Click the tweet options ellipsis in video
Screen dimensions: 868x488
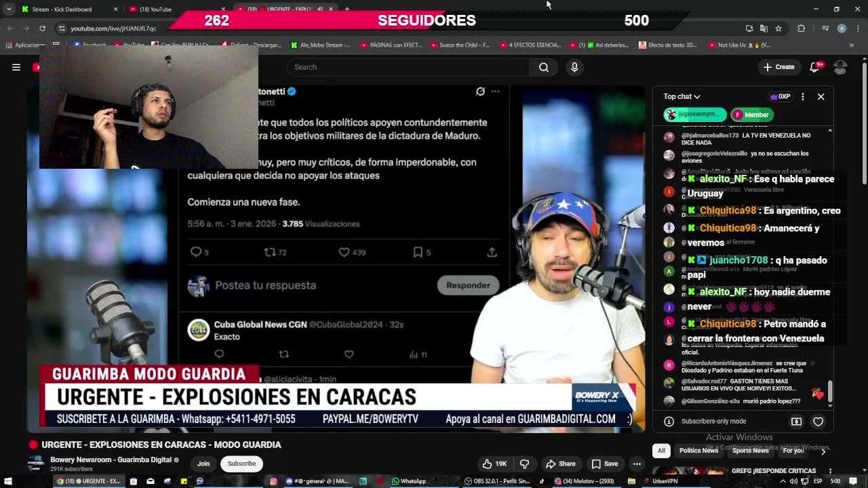[496, 91]
